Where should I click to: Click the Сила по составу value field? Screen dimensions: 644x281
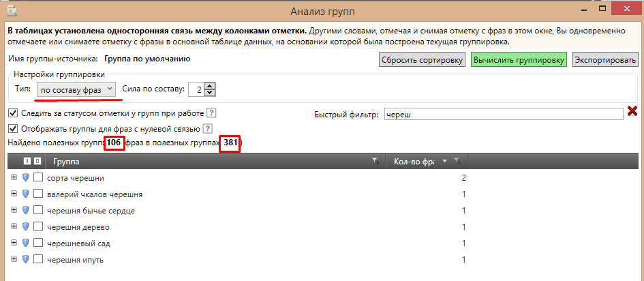coord(196,89)
